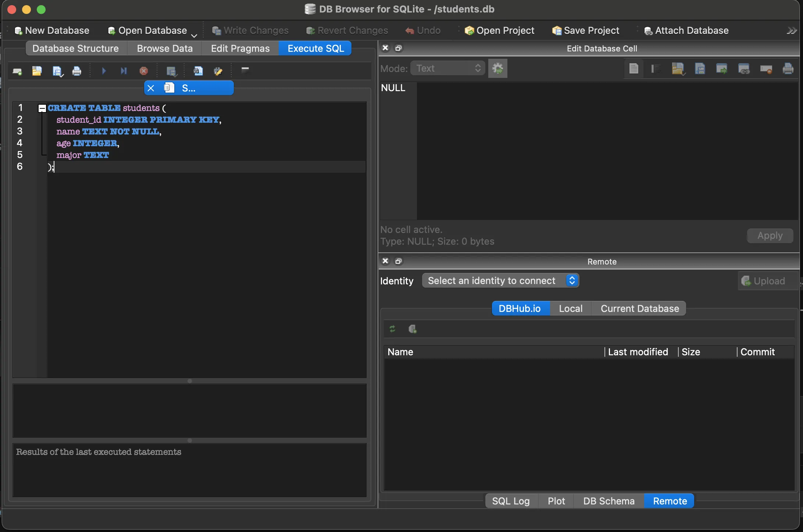Viewport: 803px width, 532px height.
Task: Toggle auto-switch mode gear button
Action: [x=497, y=68]
